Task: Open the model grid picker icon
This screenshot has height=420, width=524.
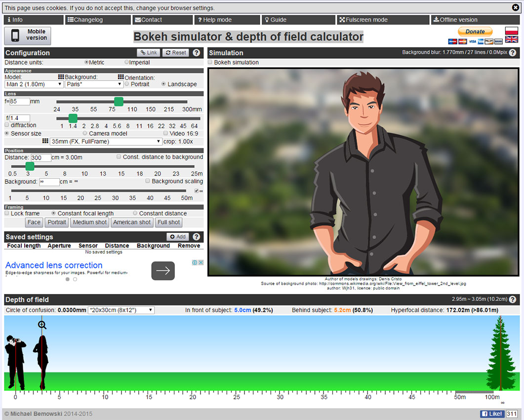Action: point(61,77)
